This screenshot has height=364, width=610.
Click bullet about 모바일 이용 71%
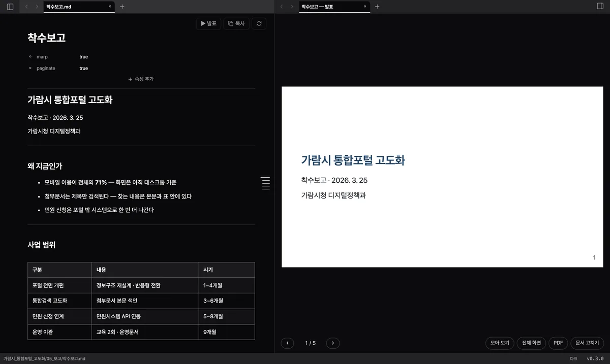coord(110,182)
